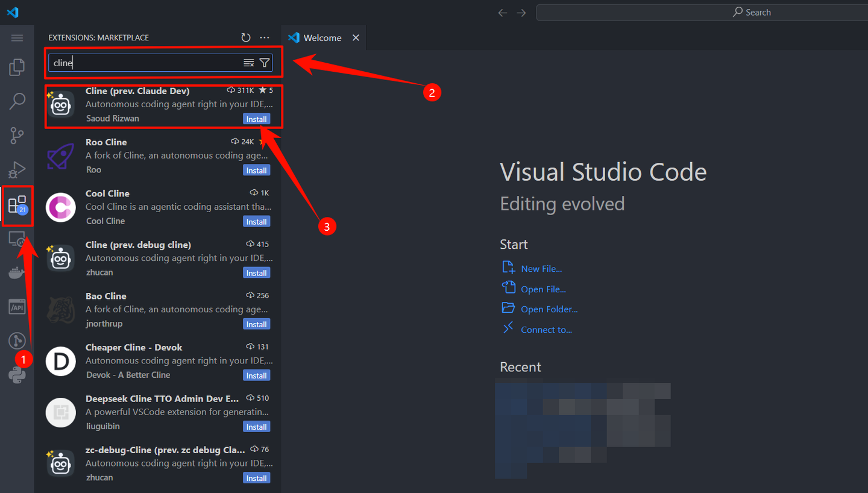Install the zc-debug-Cline extension
Image resolution: width=868 pixels, height=493 pixels.
(x=256, y=477)
